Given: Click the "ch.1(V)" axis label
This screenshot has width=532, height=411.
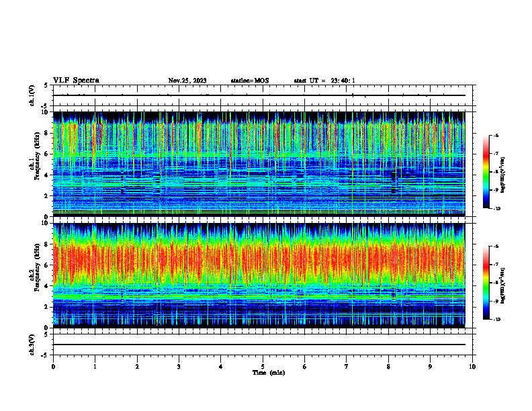Looking at the screenshot, I should point(32,95).
